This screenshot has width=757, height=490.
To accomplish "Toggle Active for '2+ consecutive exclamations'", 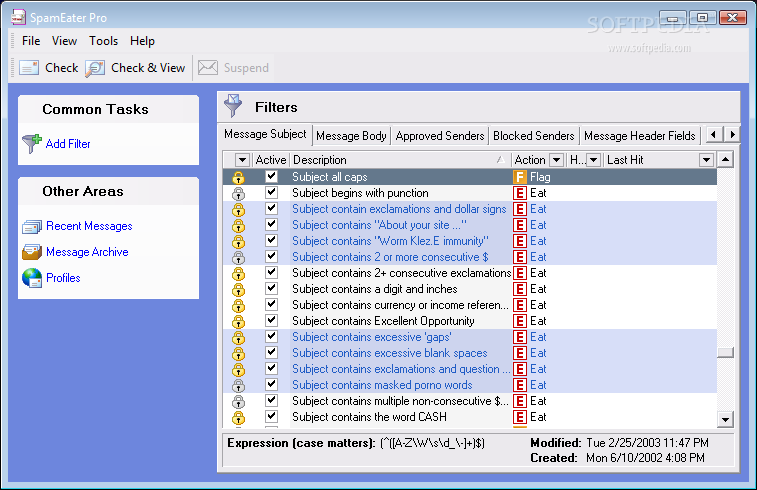I will [x=272, y=272].
